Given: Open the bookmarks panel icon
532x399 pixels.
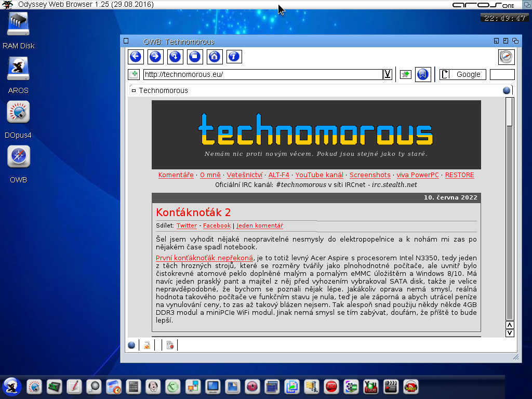Looking at the screenshot, I should tap(423, 74).
